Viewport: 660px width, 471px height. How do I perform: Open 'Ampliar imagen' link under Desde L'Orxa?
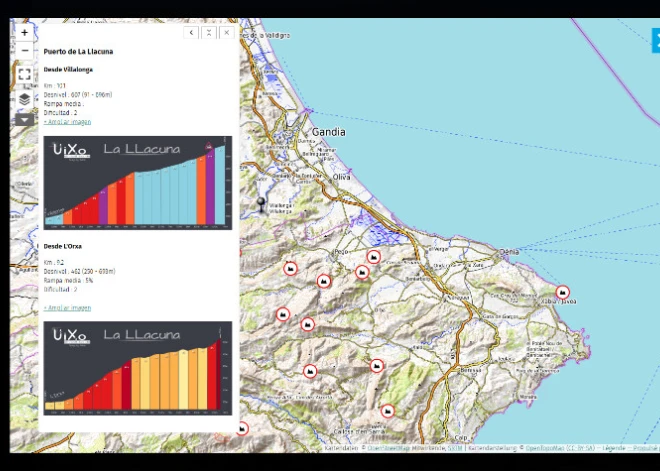[x=67, y=308]
